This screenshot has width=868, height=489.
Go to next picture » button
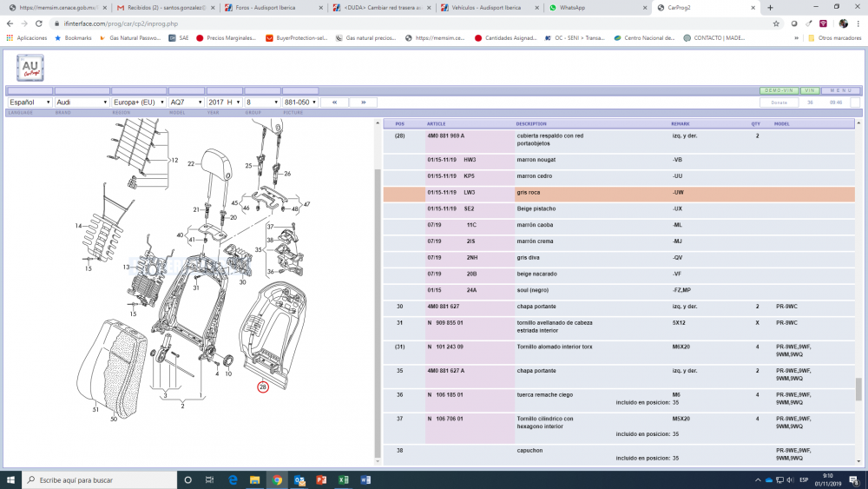[x=363, y=102]
